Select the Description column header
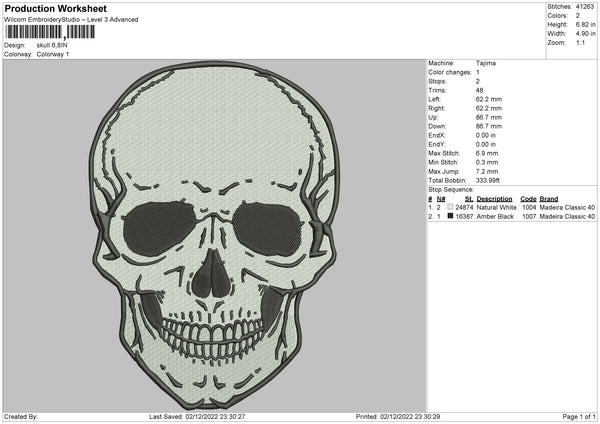600x424 pixels. point(494,199)
